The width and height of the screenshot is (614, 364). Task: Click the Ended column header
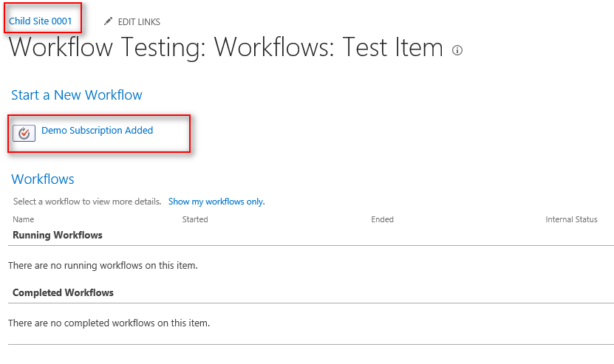click(382, 219)
